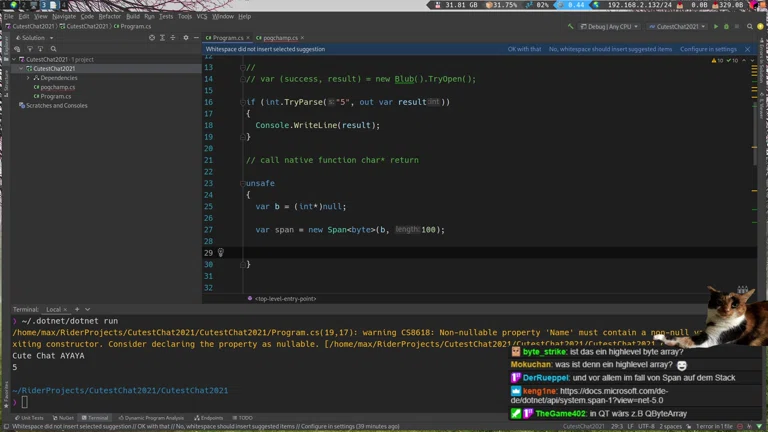Toggle code fold at line 16
Screen dimensions: 768x432
tap(242, 102)
